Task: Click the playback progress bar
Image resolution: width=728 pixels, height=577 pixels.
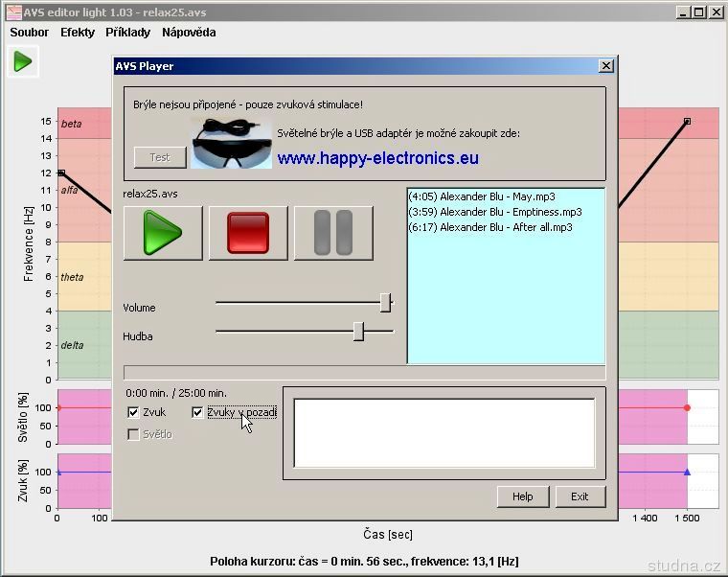Action: tap(364, 373)
